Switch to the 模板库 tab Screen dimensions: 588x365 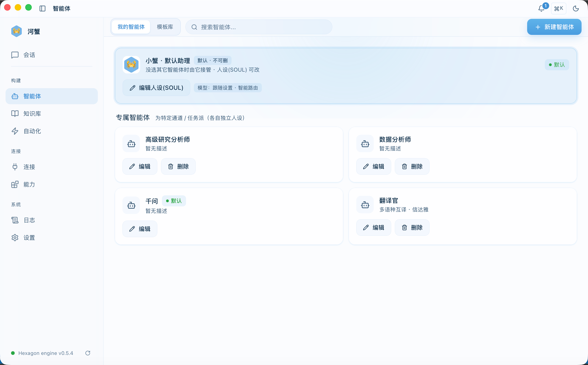click(x=165, y=27)
